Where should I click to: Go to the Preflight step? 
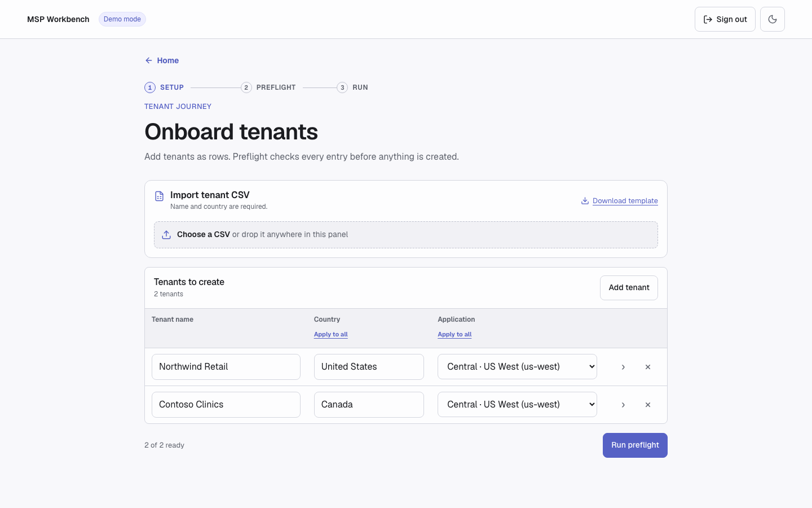coord(268,87)
